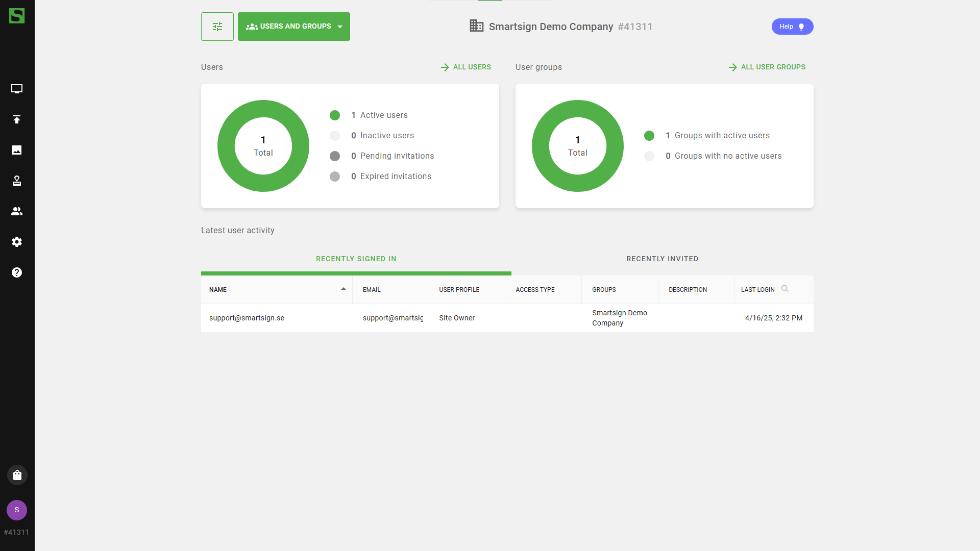Click the search icon beside Last Login

pyautogui.click(x=785, y=289)
